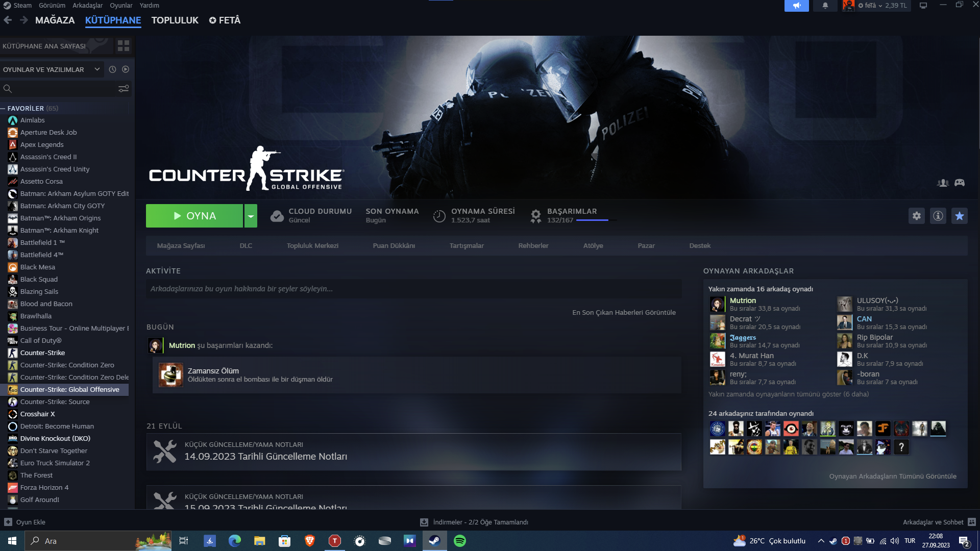Click Kütüphane Ana Sayfası button
Viewport: 980px width, 551px height.
click(56, 46)
